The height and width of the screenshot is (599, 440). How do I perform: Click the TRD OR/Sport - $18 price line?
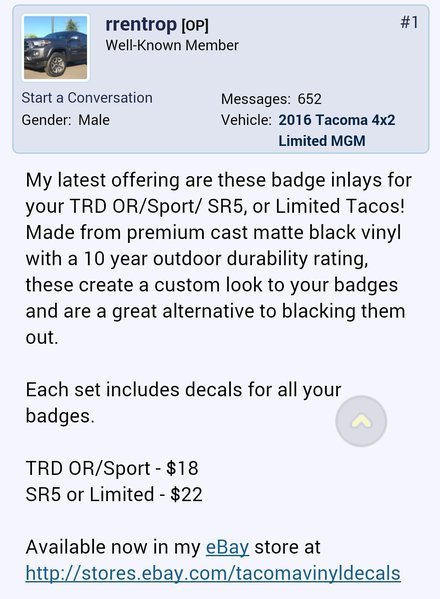112,468
